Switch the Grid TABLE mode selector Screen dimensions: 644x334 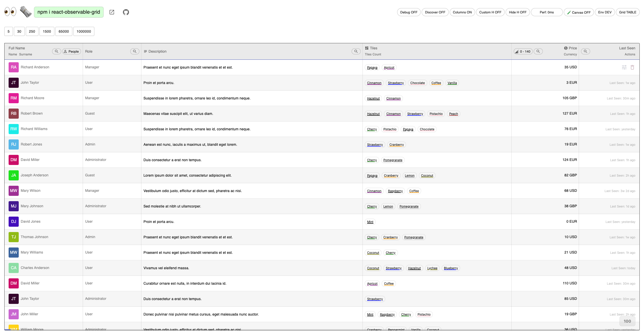pyautogui.click(x=627, y=12)
